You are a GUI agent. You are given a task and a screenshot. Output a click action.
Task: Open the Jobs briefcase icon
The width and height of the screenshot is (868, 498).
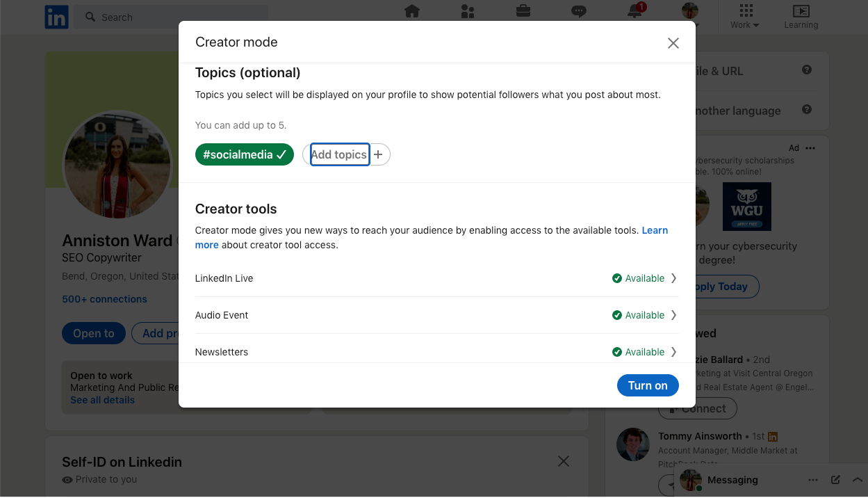click(x=523, y=12)
